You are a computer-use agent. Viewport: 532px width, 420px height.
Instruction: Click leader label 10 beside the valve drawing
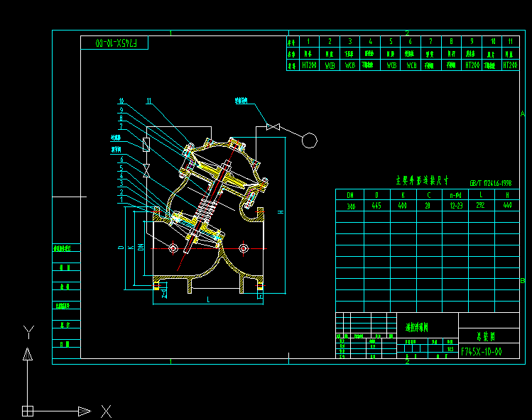click(x=121, y=101)
